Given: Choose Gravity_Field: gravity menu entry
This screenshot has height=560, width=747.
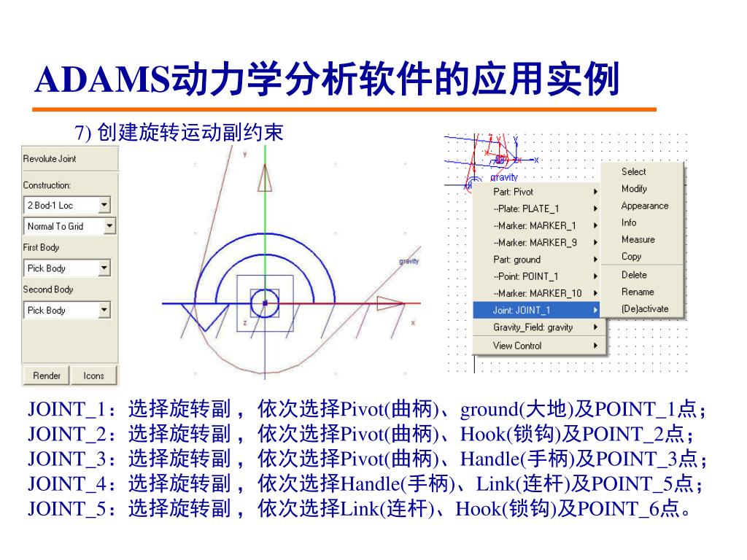Looking at the screenshot, I should (x=539, y=327).
